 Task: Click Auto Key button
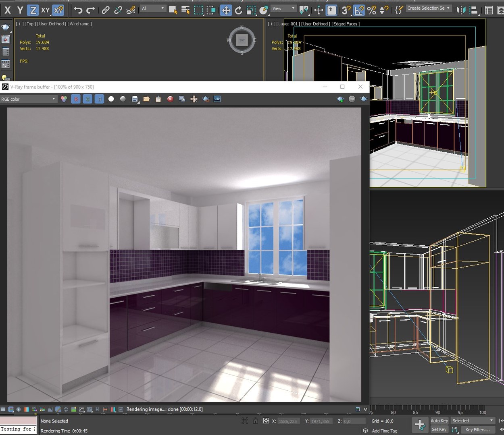[x=439, y=420]
